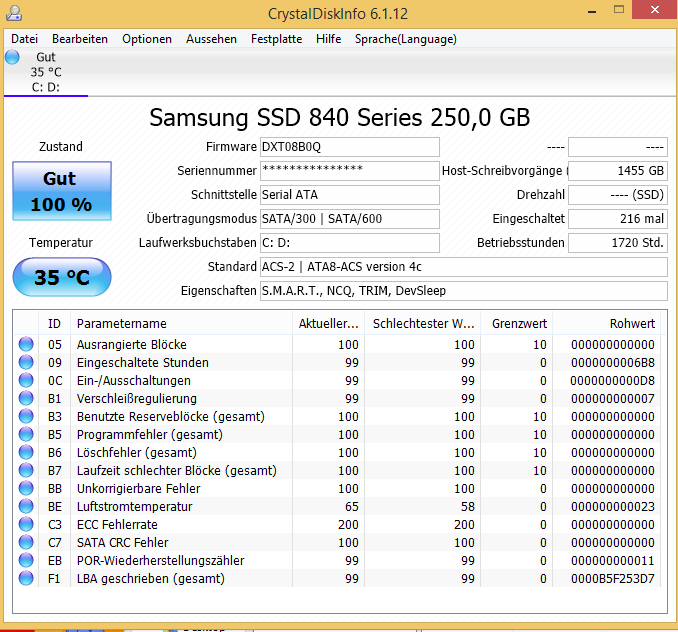Click status orb for Löschfehler row
Screen dimensions: 678x632
click(26, 452)
